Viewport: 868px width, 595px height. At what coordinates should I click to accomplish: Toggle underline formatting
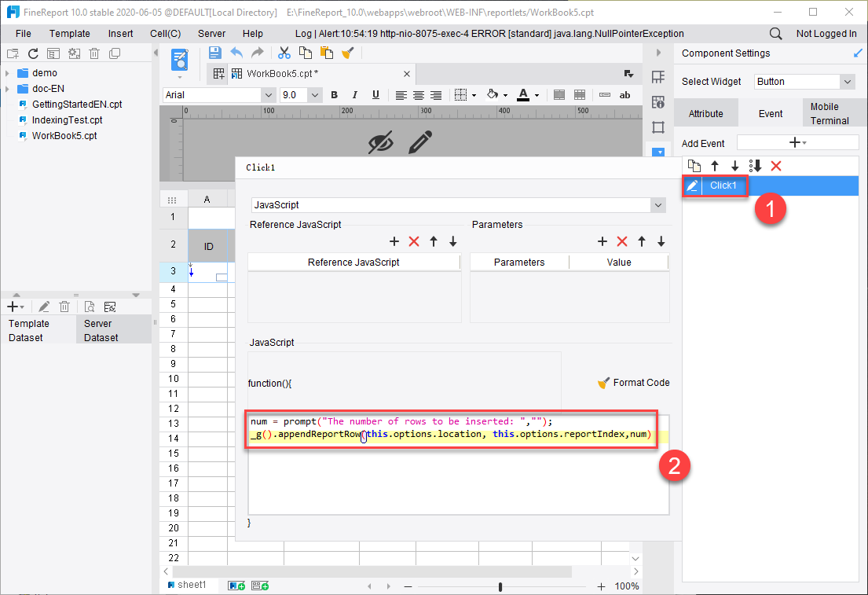(x=375, y=94)
